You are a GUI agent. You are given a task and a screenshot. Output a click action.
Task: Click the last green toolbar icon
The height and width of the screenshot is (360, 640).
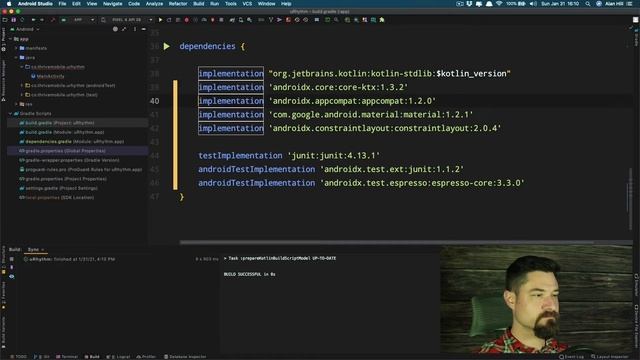[382, 20]
